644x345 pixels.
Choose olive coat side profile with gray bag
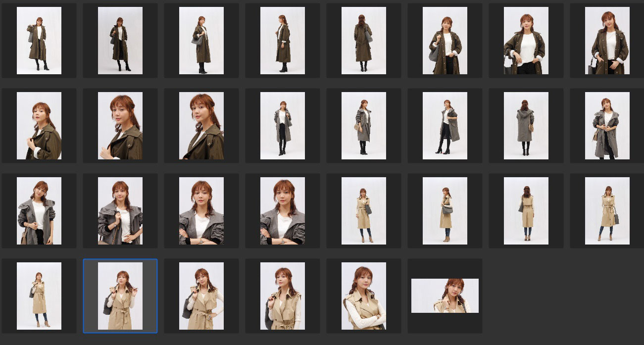pyautogui.click(x=201, y=41)
